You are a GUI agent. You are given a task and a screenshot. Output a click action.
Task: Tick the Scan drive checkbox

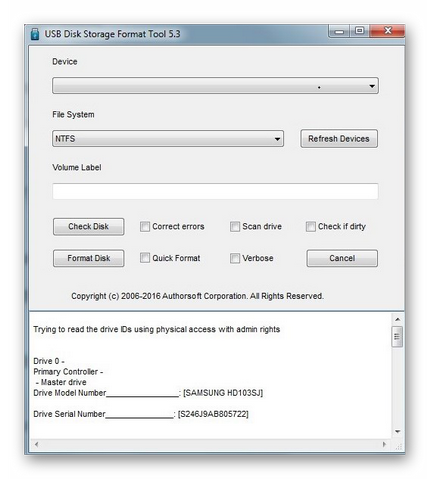[235, 227]
